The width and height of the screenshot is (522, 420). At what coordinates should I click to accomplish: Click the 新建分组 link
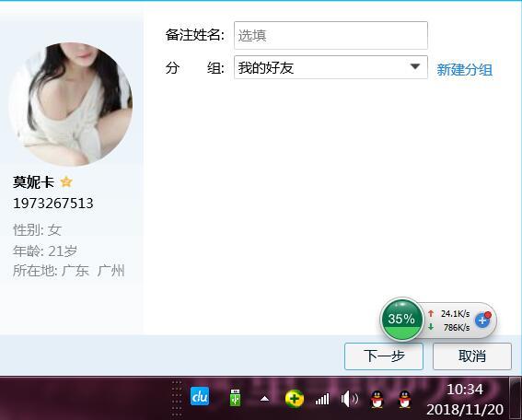click(x=464, y=69)
